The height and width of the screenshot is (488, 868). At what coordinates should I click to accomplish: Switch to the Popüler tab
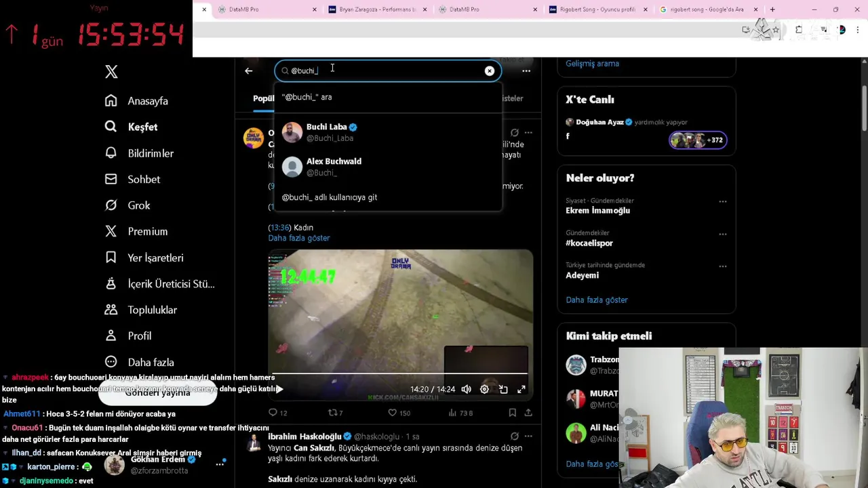263,98
